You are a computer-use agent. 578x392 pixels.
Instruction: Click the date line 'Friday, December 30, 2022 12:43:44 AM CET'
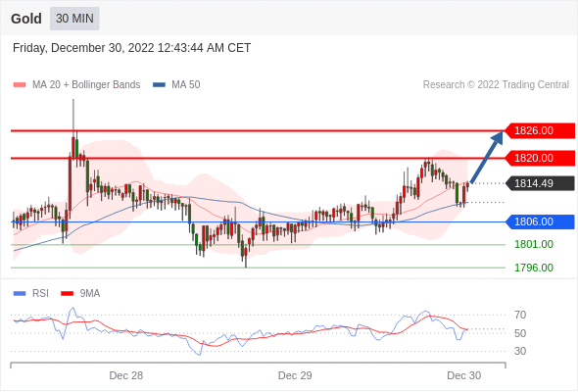click(131, 48)
